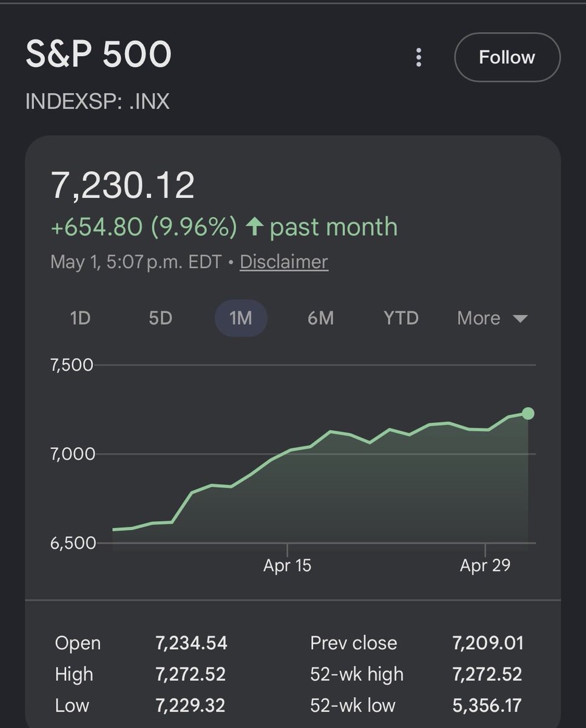Click the Open label
The image size is (586, 728).
pyautogui.click(x=78, y=643)
